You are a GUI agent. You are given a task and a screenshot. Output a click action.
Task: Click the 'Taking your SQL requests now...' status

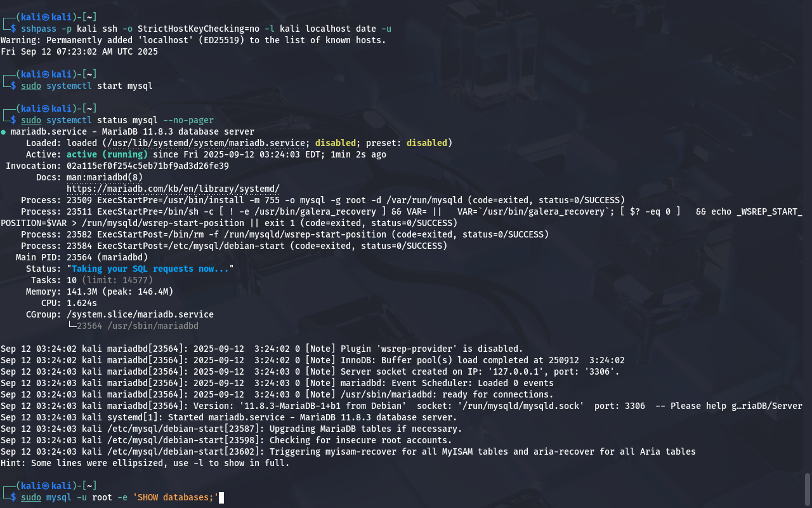coord(150,269)
